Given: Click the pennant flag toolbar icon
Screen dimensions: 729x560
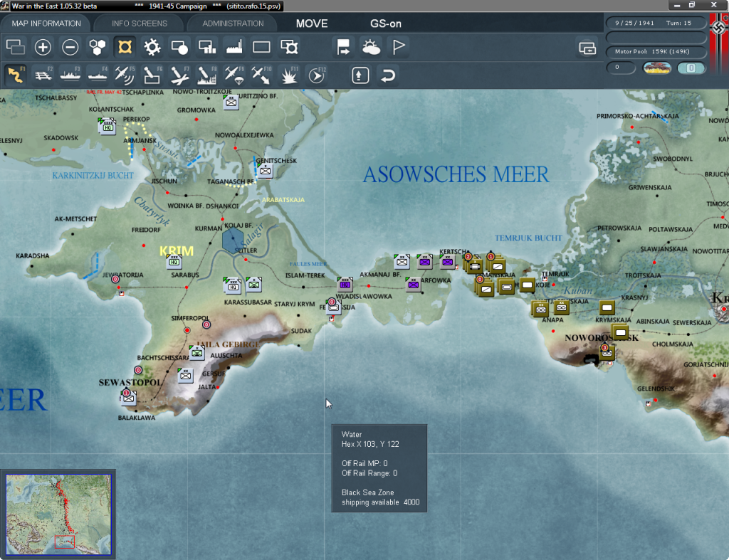Looking at the screenshot, I should pyautogui.click(x=399, y=47).
